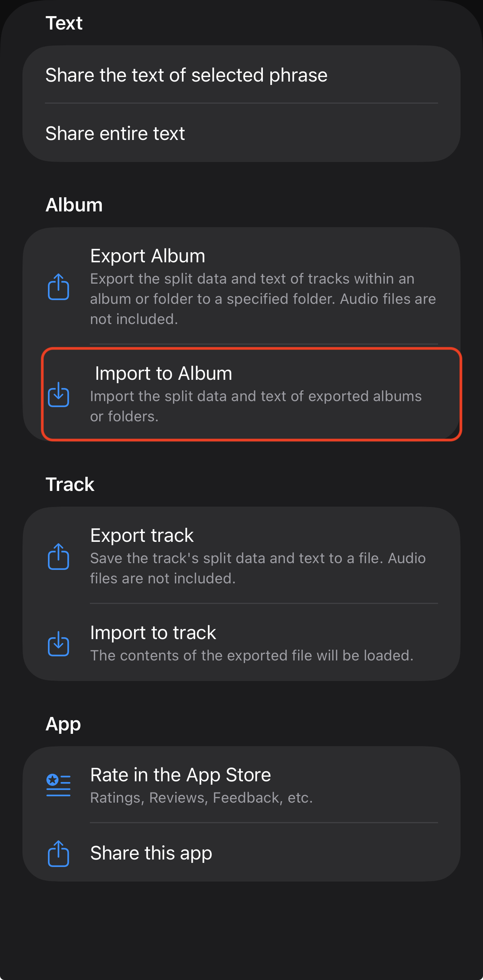This screenshot has width=483, height=980.
Task: Click the Export Album description text
Action: [x=262, y=299]
